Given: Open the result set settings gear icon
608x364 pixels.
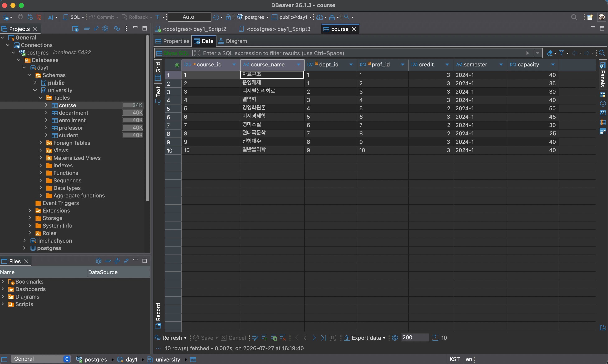Looking at the screenshot, I should 395,338.
